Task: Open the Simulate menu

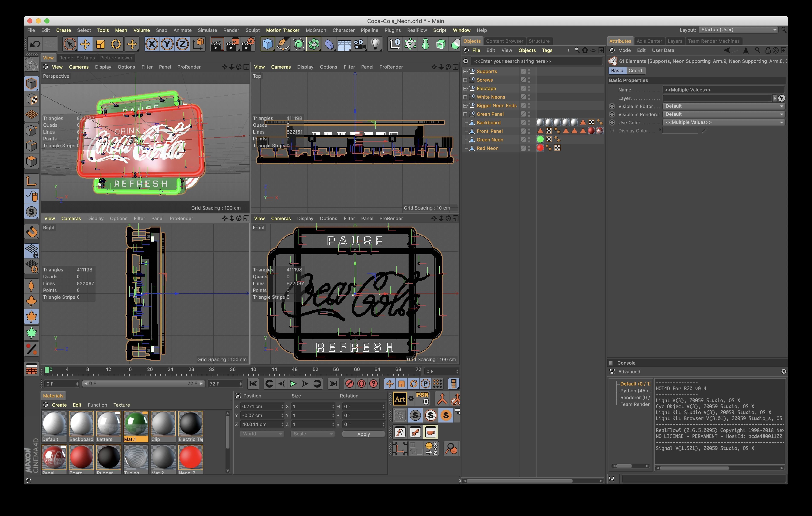Action: click(207, 30)
